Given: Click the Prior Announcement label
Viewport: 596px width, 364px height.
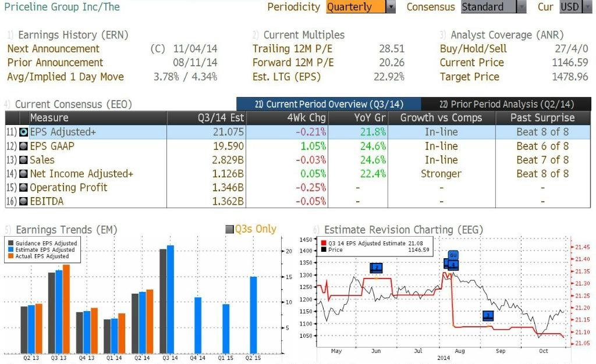Looking at the screenshot, I should coord(55,63).
